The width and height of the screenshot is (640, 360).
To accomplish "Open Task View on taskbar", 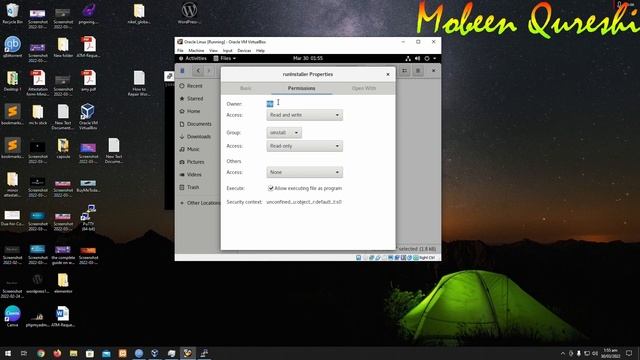I will coord(24,353).
